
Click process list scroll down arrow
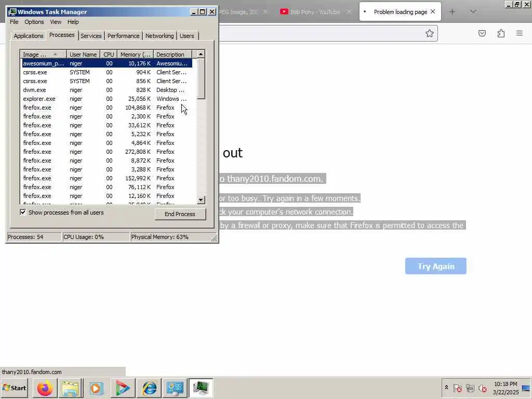[201, 200]
